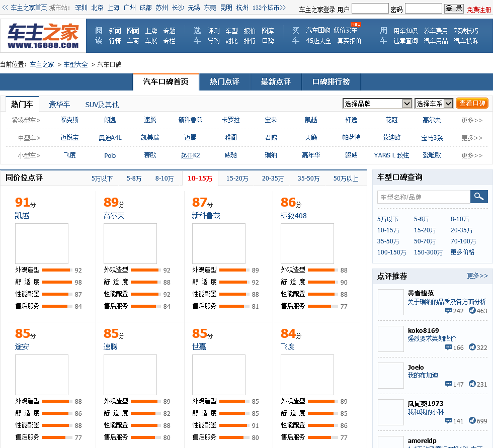493x448 pixels.
Task: Open 评测 in the top navigation
Action: (213, 31)
